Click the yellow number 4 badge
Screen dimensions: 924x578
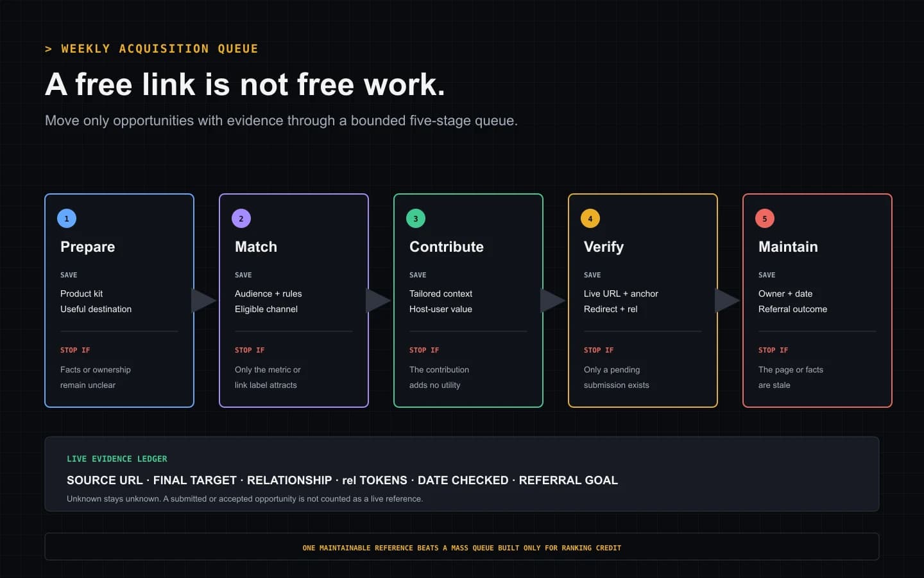tap(590, 218)
